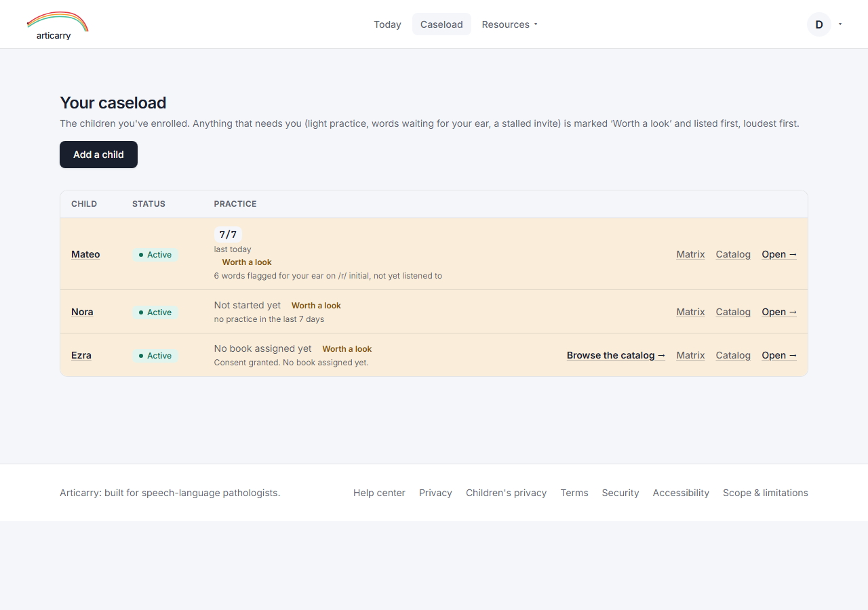Click 'no practice in the last 7 days' text
This screenshot has height=610, width=868.
(x=269, y=319)
